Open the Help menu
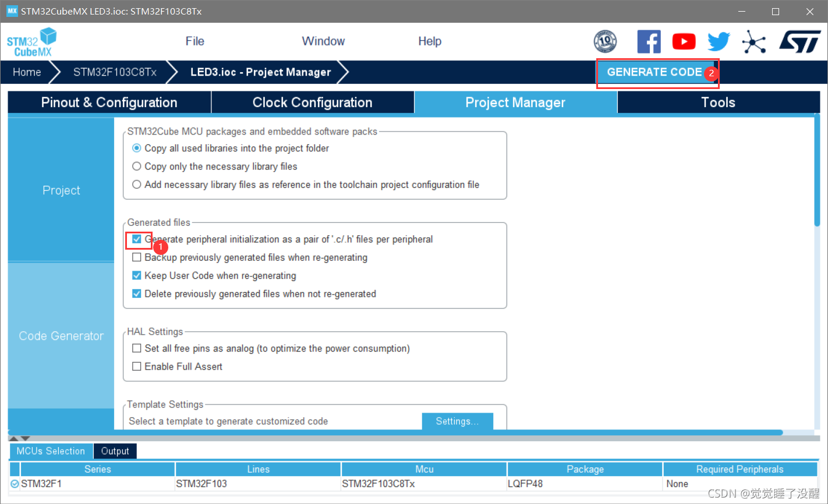Screen dimensions: 828x504 [x=430, y=41]
